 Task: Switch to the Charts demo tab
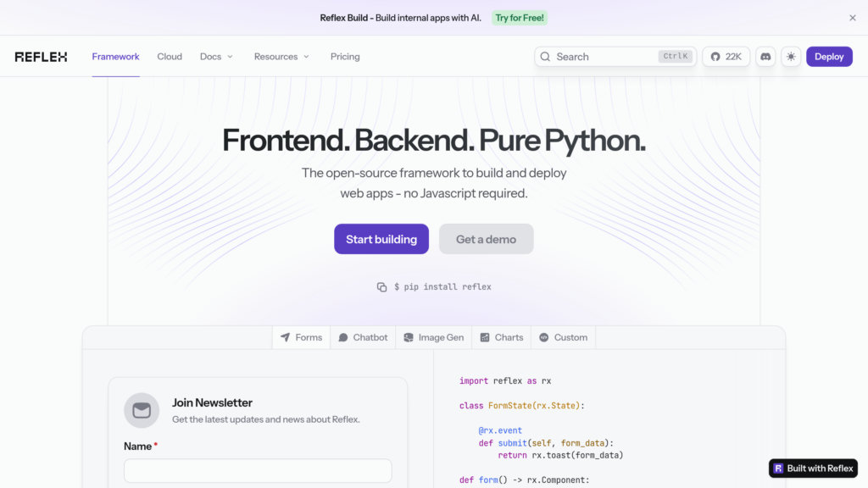pos(502,337)
